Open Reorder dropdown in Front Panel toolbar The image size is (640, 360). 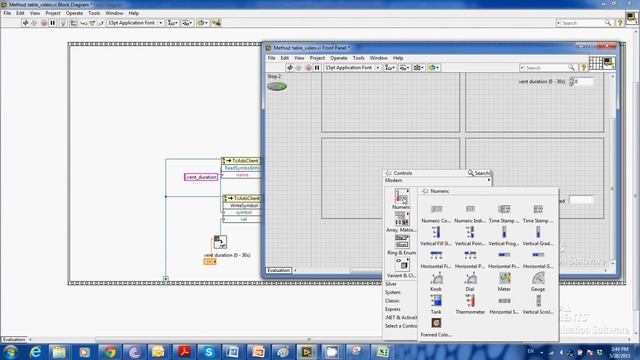pyautogui.click(x=433, y=68)
